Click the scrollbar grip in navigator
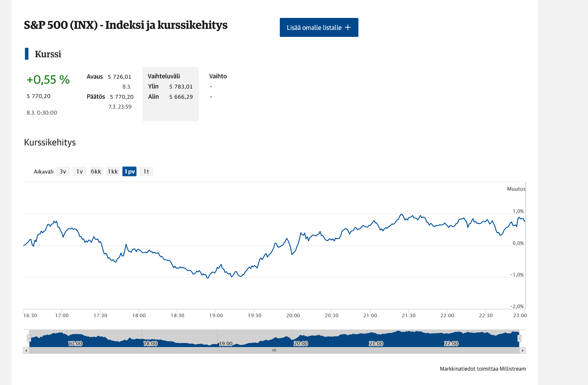588x385 pixels. coord(274,350)
